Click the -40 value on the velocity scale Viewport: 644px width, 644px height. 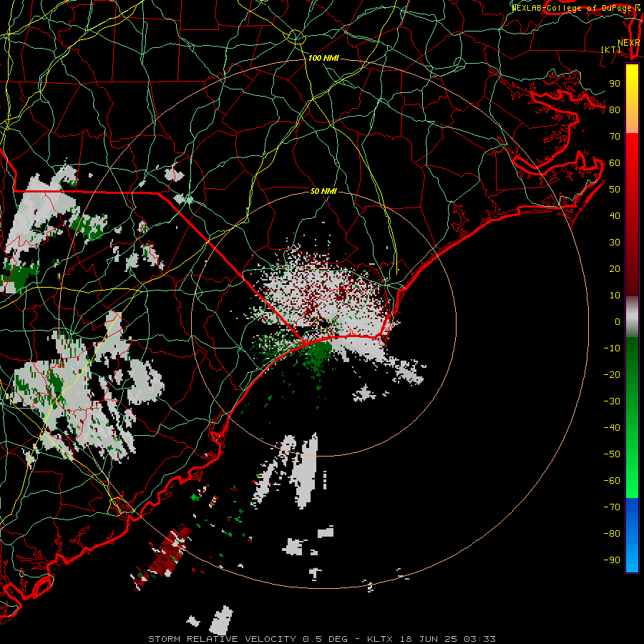(x=612, y=428)
